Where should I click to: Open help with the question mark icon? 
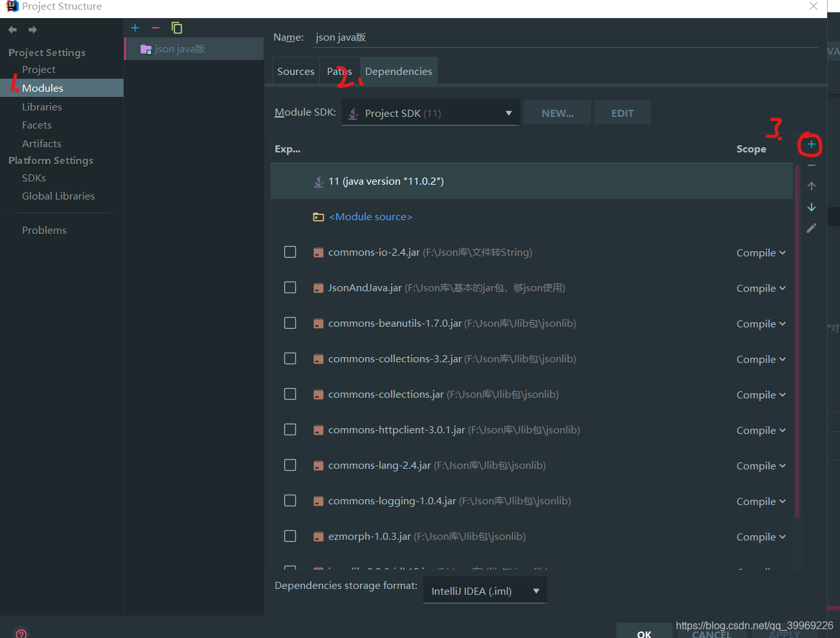[x=21, y=633]
